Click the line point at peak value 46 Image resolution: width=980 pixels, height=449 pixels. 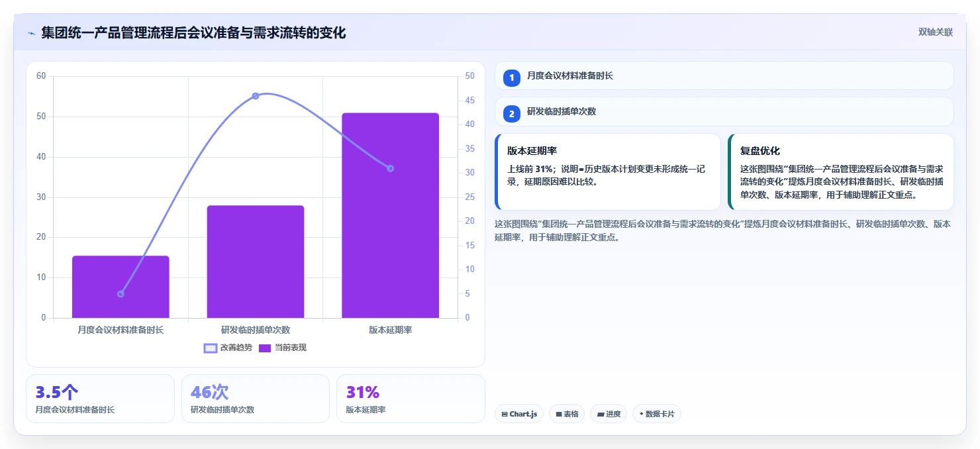(x=256, y=96)
